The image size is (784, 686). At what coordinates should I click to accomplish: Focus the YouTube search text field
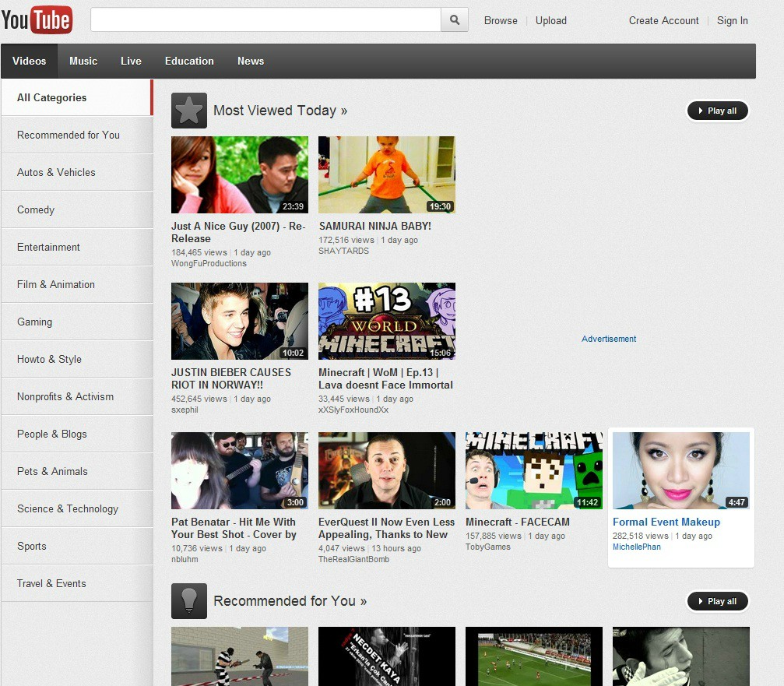pos(265,20)
